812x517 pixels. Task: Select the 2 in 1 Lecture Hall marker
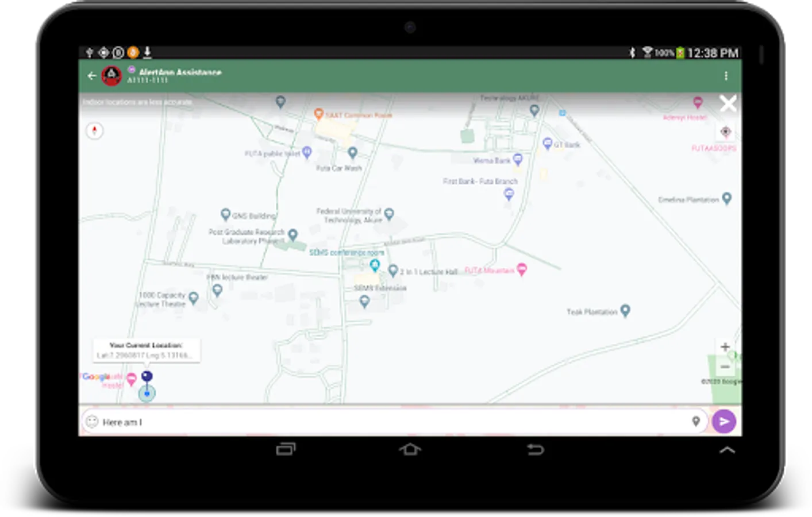[x=393, y=270]
